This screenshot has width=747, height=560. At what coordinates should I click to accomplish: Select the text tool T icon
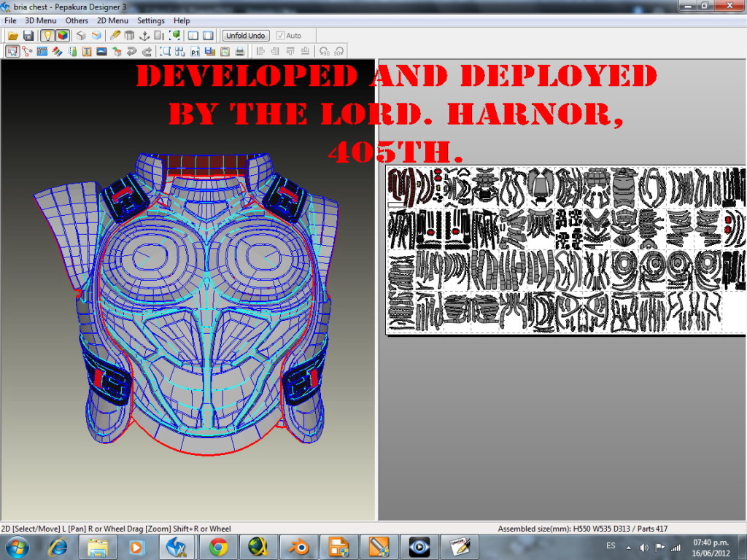pos(87,52)
